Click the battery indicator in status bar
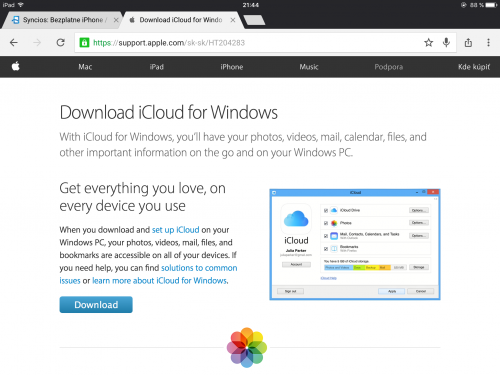Image resolution: width=500 pixels, height=375 pixels. [491, 5]
